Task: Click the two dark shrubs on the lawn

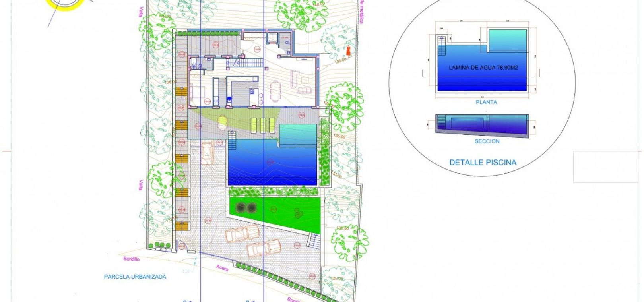Action: coord(246,207)
